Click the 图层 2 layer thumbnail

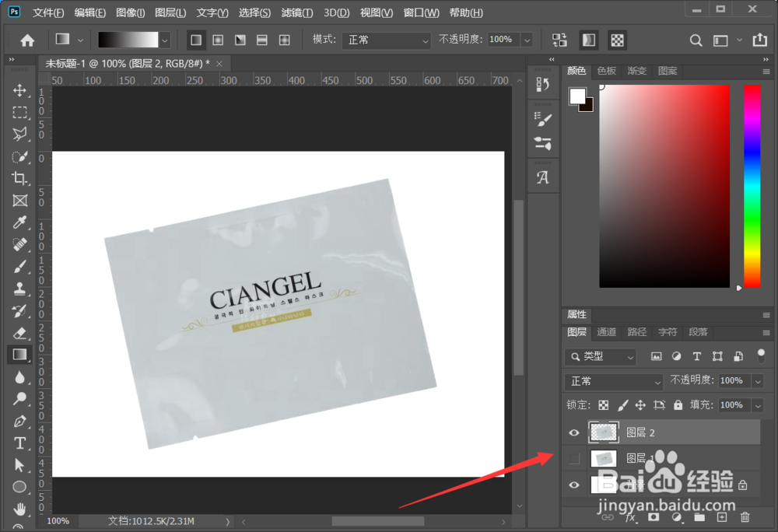tap(604, 432)
